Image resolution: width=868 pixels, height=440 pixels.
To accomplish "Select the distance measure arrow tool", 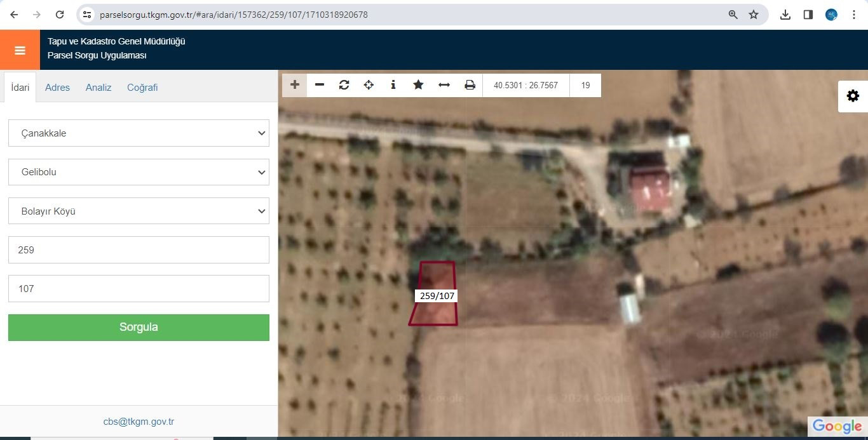I will [444, 85].
